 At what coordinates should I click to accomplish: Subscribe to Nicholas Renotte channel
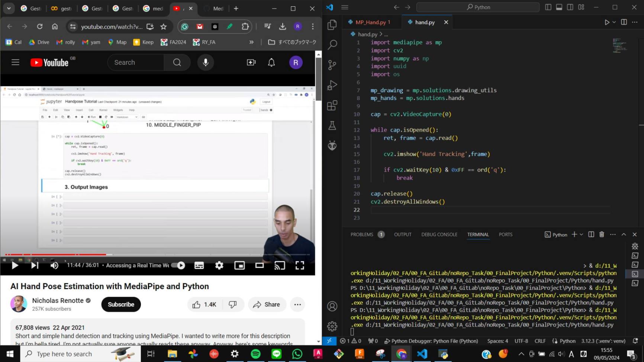121,304
